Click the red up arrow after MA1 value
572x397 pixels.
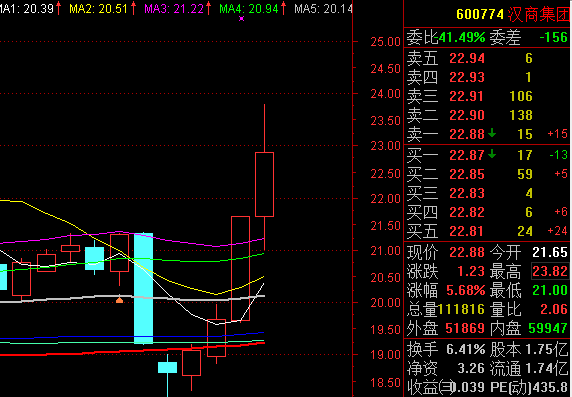tap(58, 8)
